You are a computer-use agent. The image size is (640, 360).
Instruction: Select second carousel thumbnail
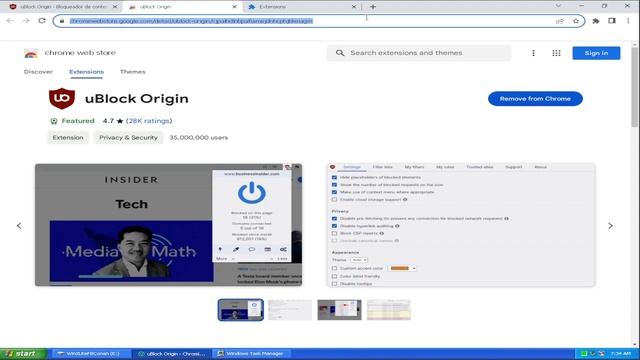click(290, 310)
